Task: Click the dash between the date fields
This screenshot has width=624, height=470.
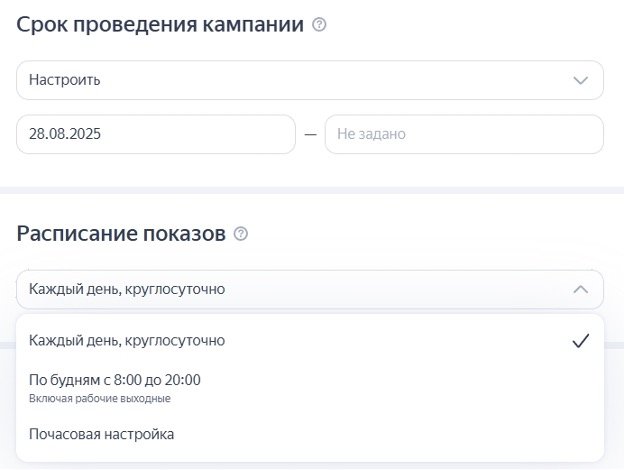Action: pos(310,134)
